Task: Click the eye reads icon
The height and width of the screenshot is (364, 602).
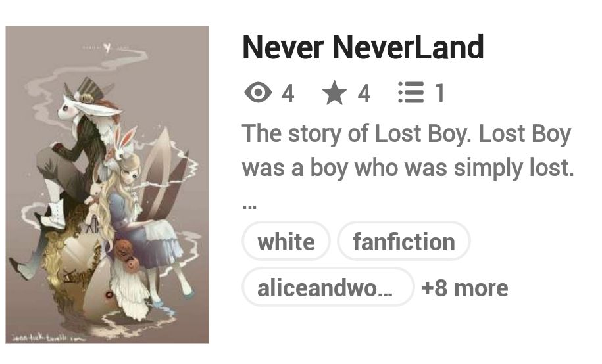Action: (258, 93)
